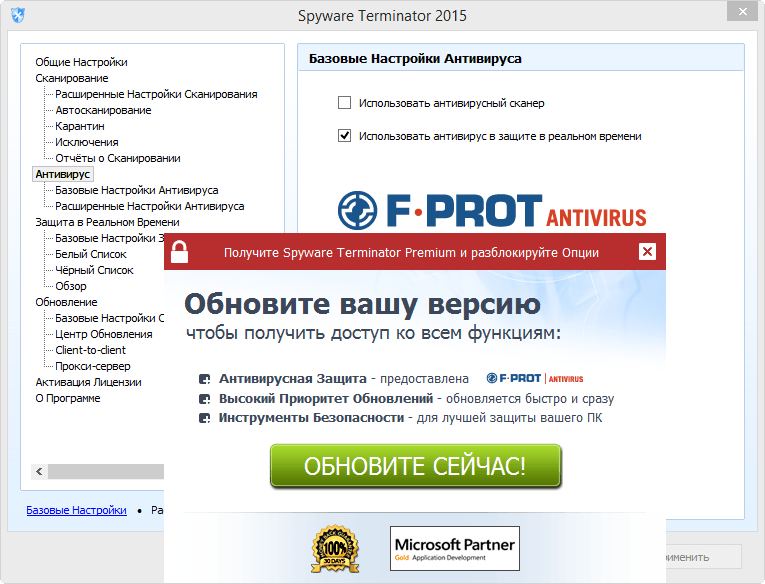Click left arrow of the tree's horizontal scrollbar
This screenshot has width=765, height=584.
pos(40,471)
